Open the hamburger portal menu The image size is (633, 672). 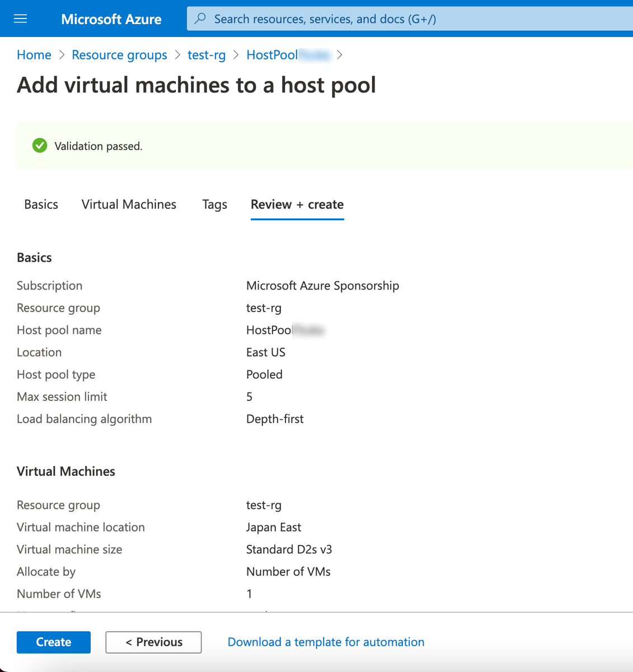pos(20,19)
